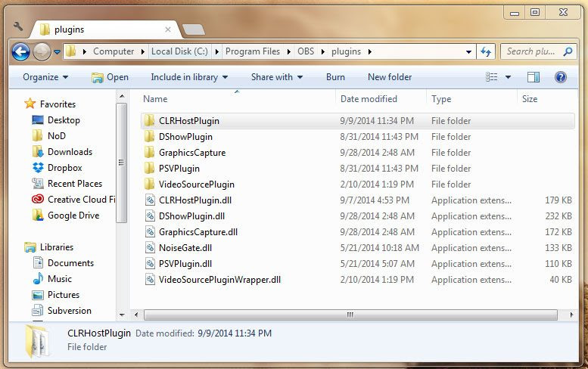588x369 pixels.
Task: Click horizontal scrollbar right arrow
Action: (x=571, y=315)
